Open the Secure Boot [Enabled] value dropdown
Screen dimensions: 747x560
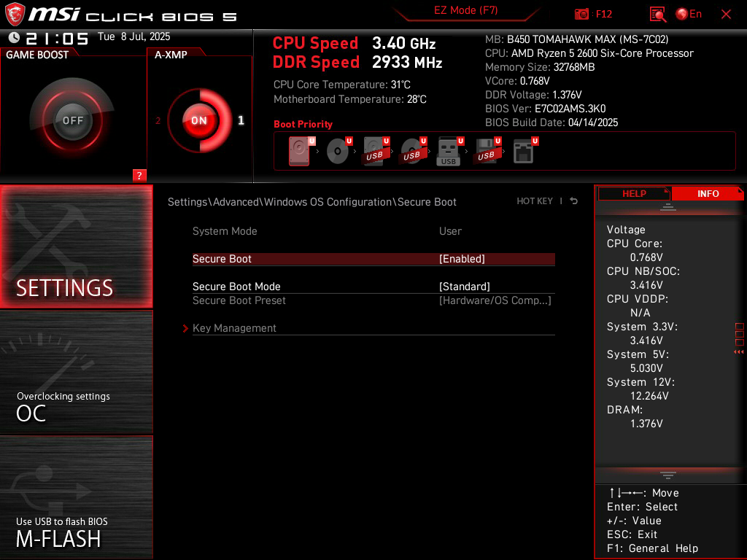pos(462,259)
